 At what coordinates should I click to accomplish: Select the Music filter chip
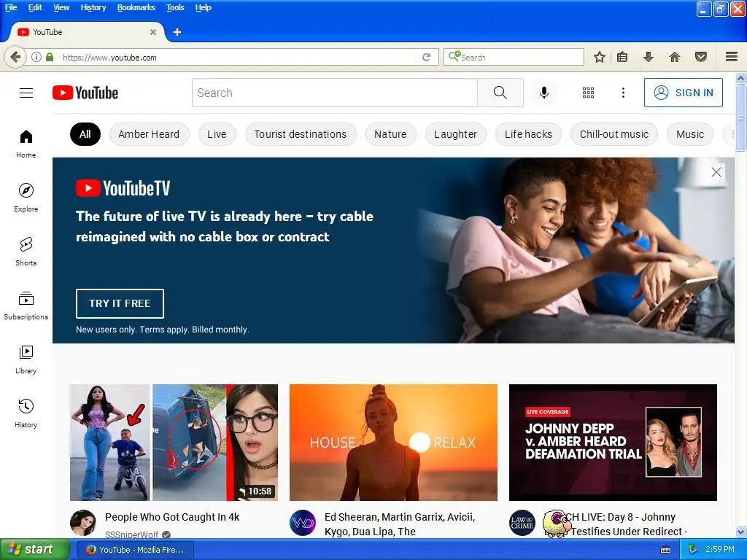690,134
